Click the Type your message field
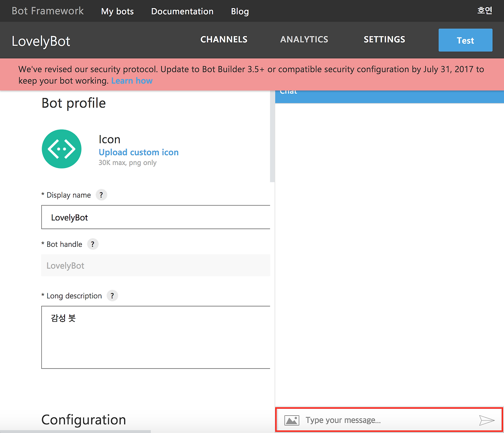504x433 pixels. click(390, 420)
